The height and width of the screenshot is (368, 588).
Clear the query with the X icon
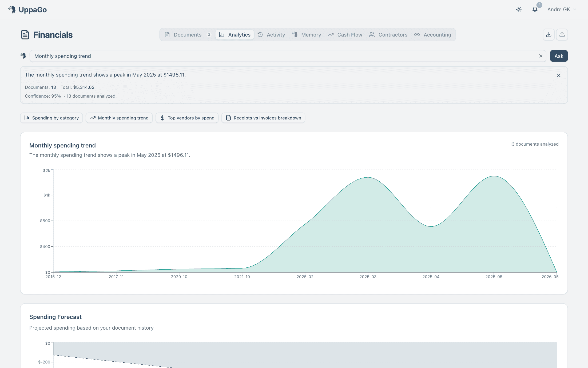point(541,56)
